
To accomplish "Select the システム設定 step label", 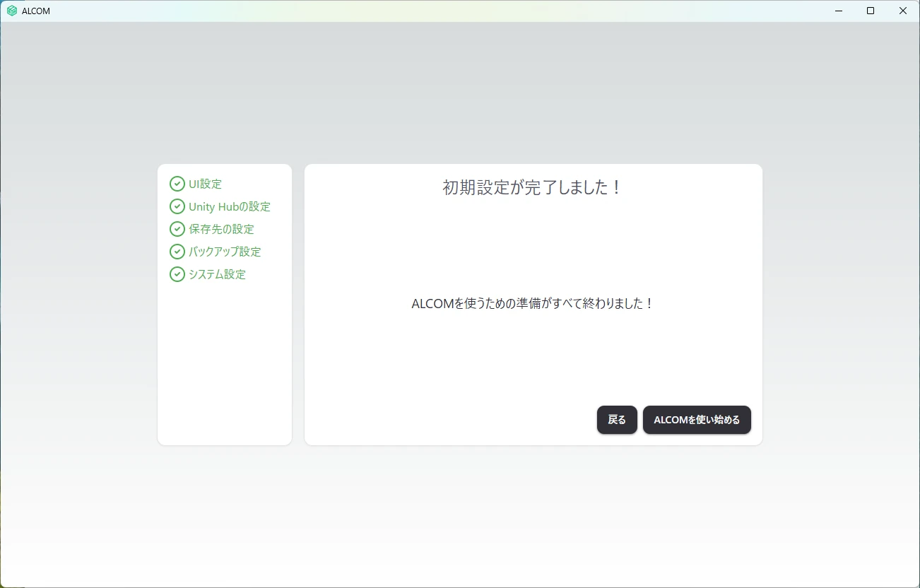I will [217, 274].
